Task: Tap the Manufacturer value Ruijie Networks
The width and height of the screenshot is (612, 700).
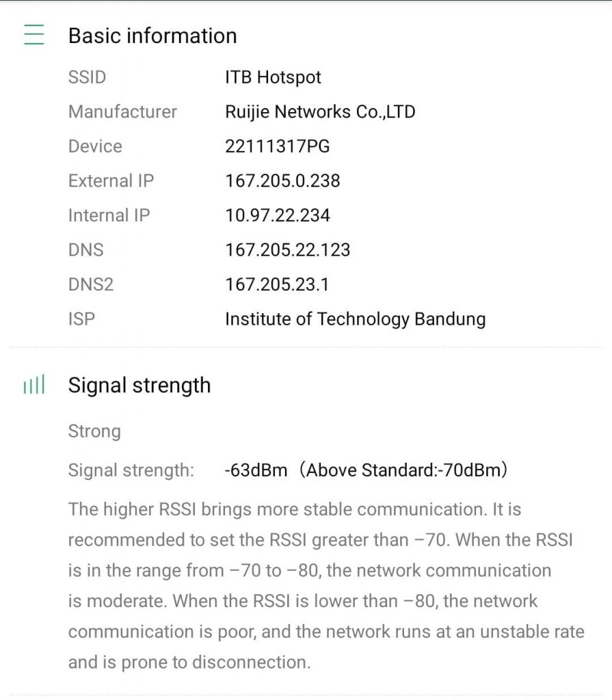Action: tap(319, 111)
